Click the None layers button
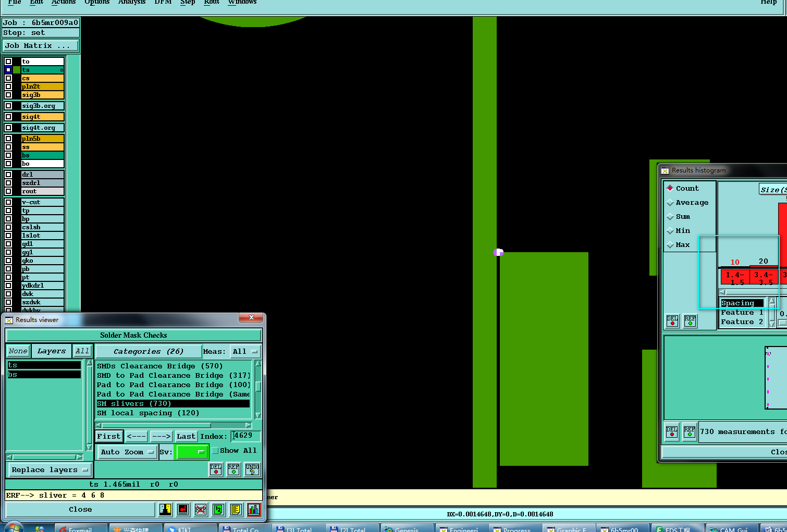 pyautogui.click(x=18, y=351)
